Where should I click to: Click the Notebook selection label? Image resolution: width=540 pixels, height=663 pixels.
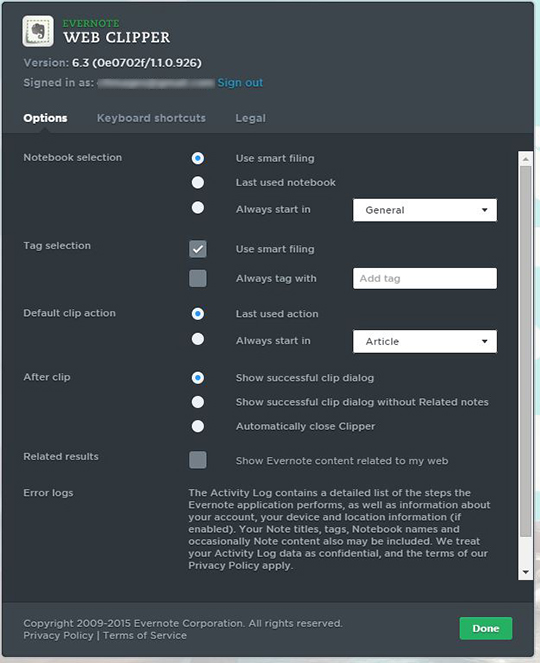point(72,157)
